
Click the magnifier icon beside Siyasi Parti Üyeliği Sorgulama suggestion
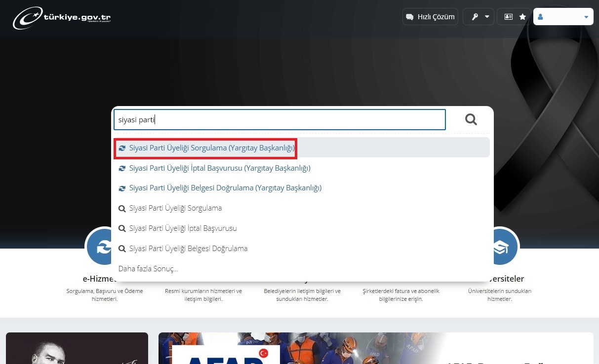tap(122, 208)
